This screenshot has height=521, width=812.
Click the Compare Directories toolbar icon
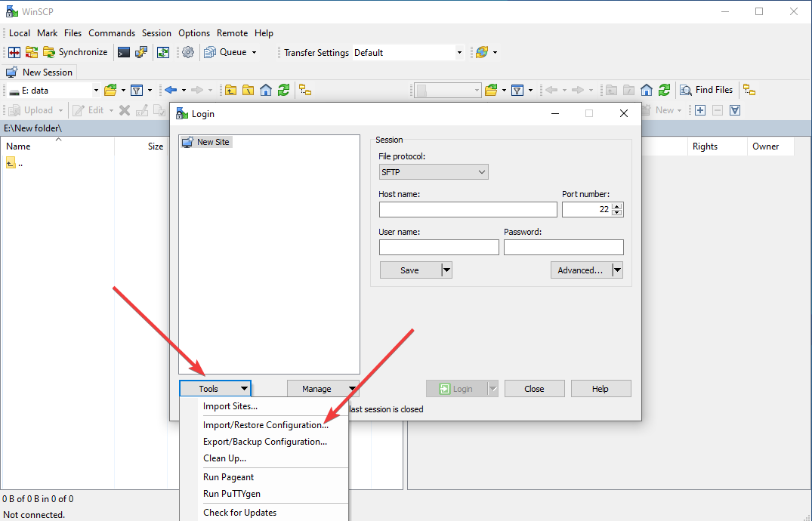pos(14,52)
